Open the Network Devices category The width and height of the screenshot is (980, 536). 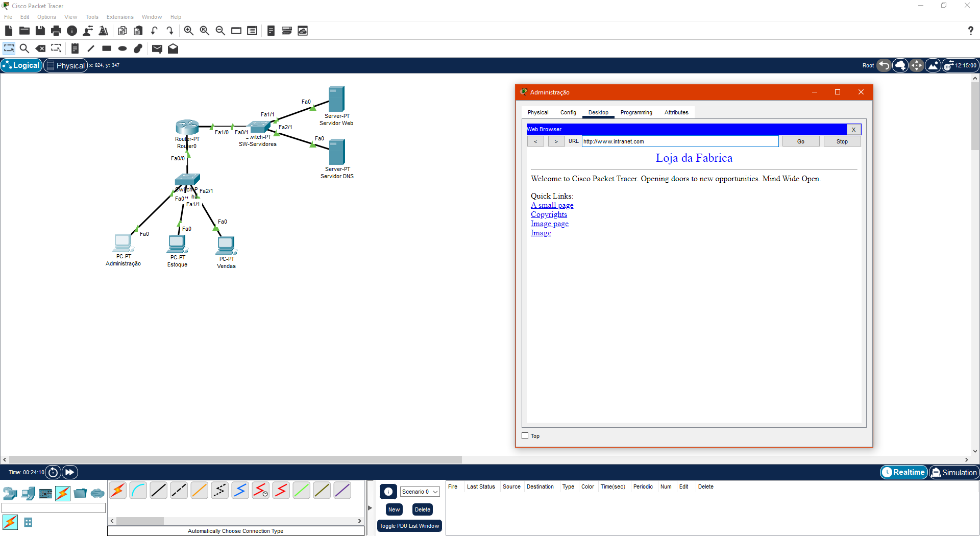coord(10,493)
